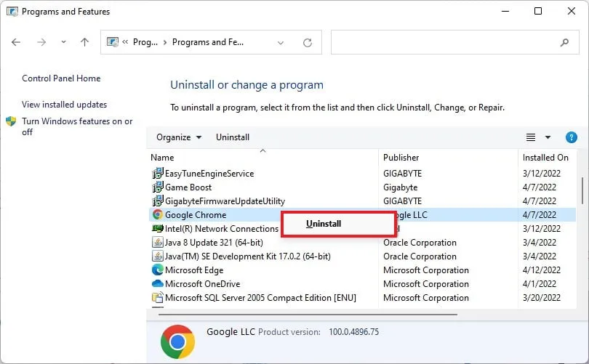Select the GigabyteFirmwareUpdateUtility icon
This screenshot has height=364, width=589.
point(157,201)
